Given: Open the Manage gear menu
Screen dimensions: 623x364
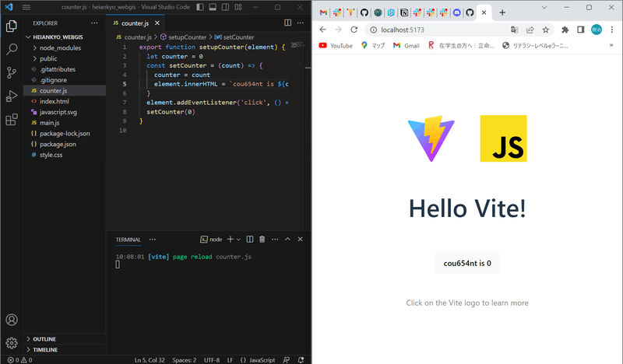Looking at the screenshot, I should pos(12,343).
